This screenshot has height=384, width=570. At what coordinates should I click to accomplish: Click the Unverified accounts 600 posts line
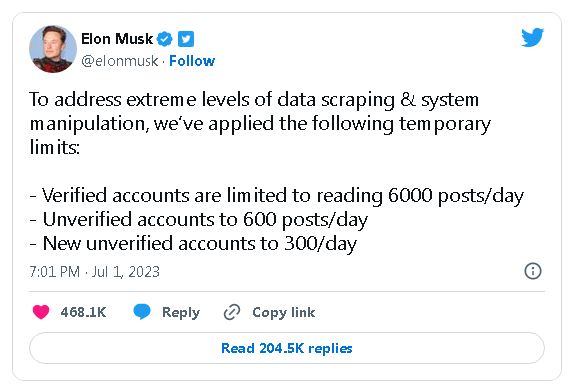click(198, 220)
